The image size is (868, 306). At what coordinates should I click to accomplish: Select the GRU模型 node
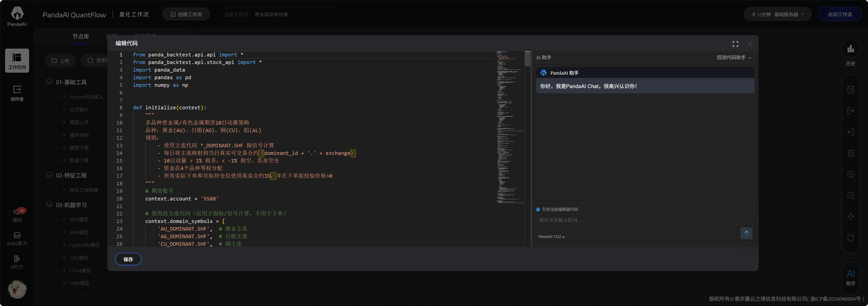click(x=79, y=258)
